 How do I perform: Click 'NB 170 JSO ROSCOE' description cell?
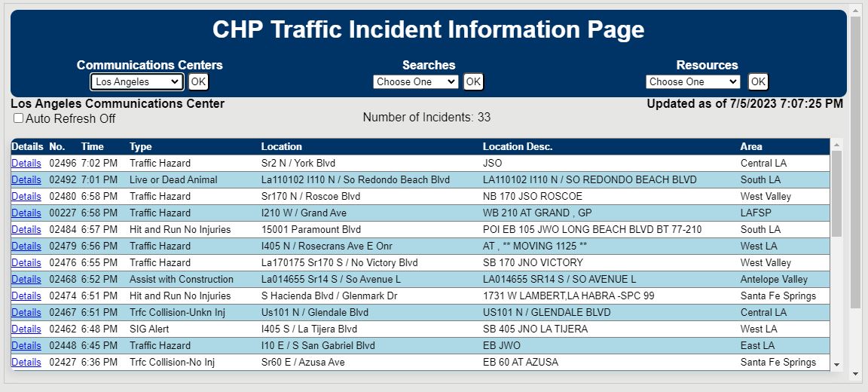pyautogui.click(x=533, y=197)
